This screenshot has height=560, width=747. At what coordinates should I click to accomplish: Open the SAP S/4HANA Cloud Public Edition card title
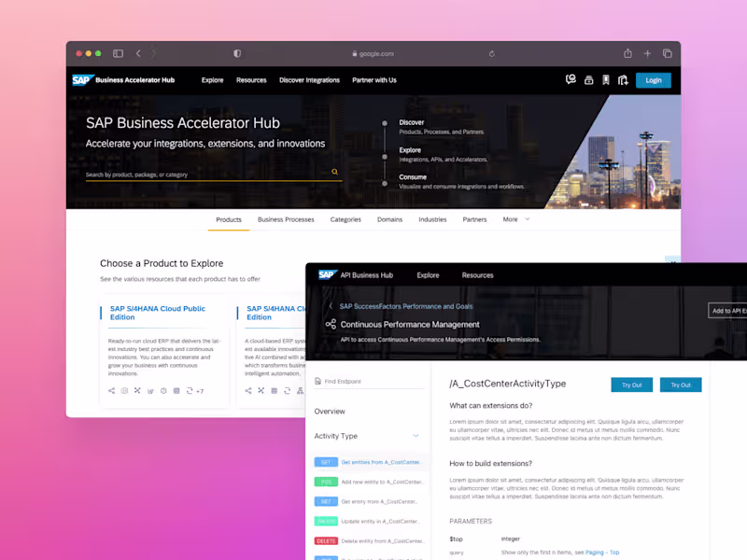[x=158, y=313]
